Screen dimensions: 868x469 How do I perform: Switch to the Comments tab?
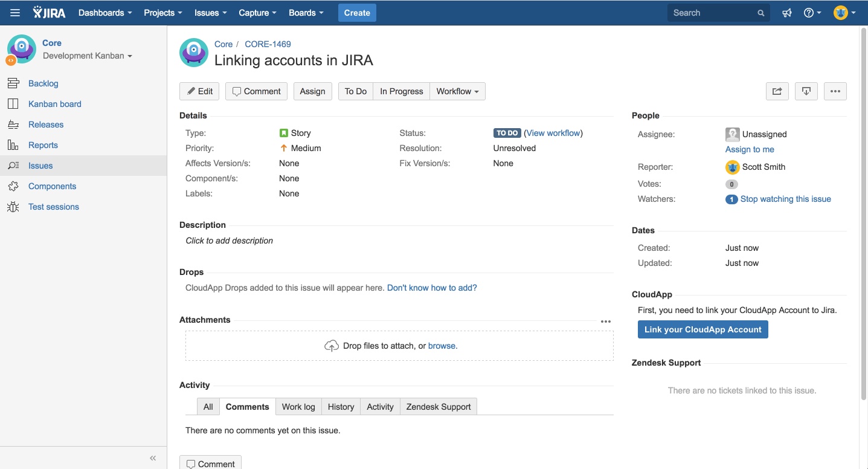click(248, 407)
